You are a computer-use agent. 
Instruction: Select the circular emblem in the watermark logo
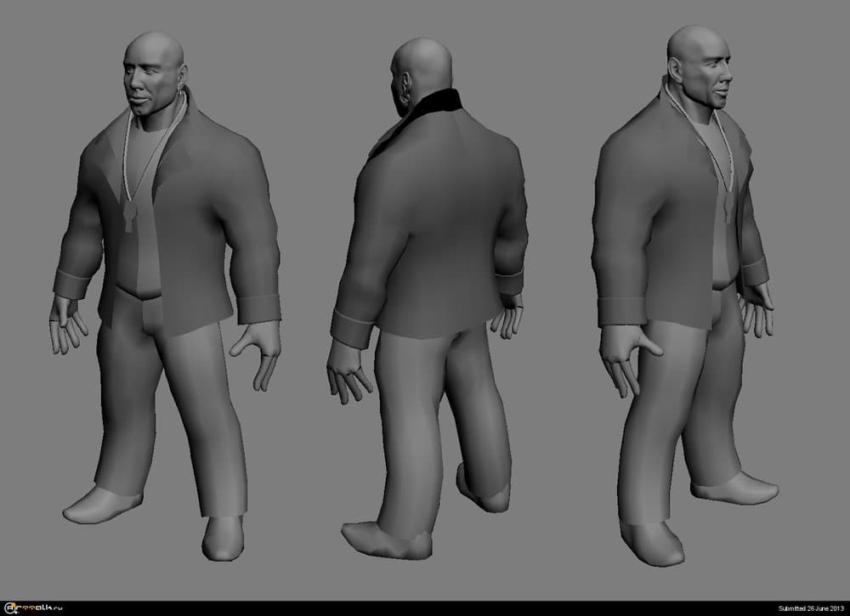point(8,608)
